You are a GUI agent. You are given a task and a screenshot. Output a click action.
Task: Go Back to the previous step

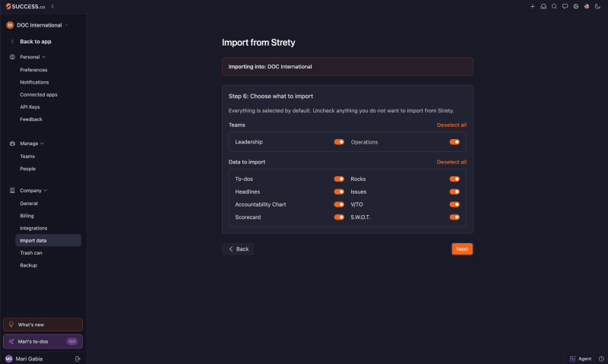tap(238, 248)
